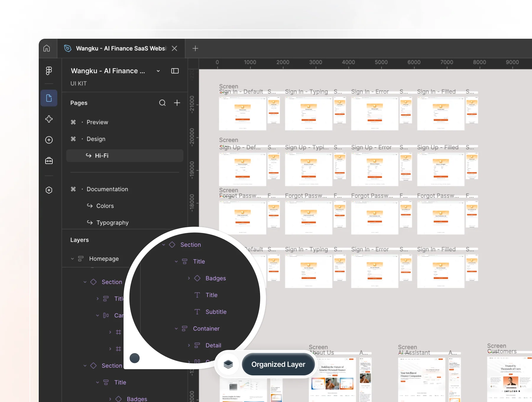Open a new tab with plus button
This screenshot has width=532, height=402.
tap(195, 48)
